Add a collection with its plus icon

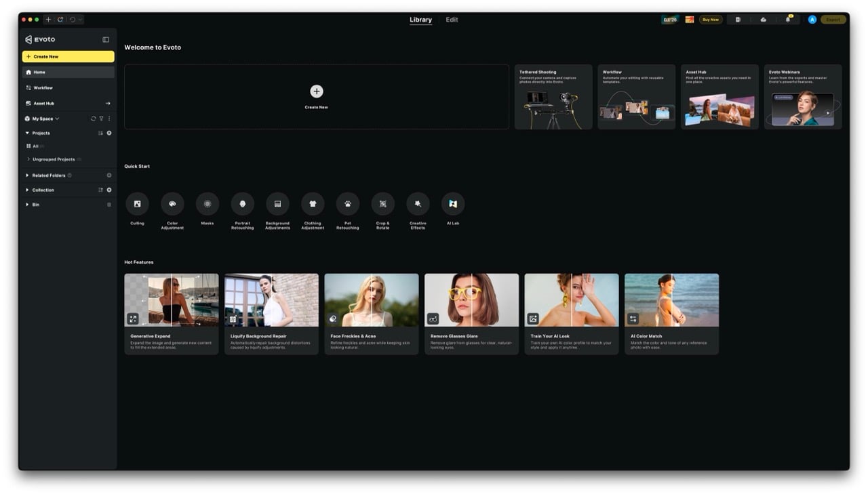(x=109, y=190)
